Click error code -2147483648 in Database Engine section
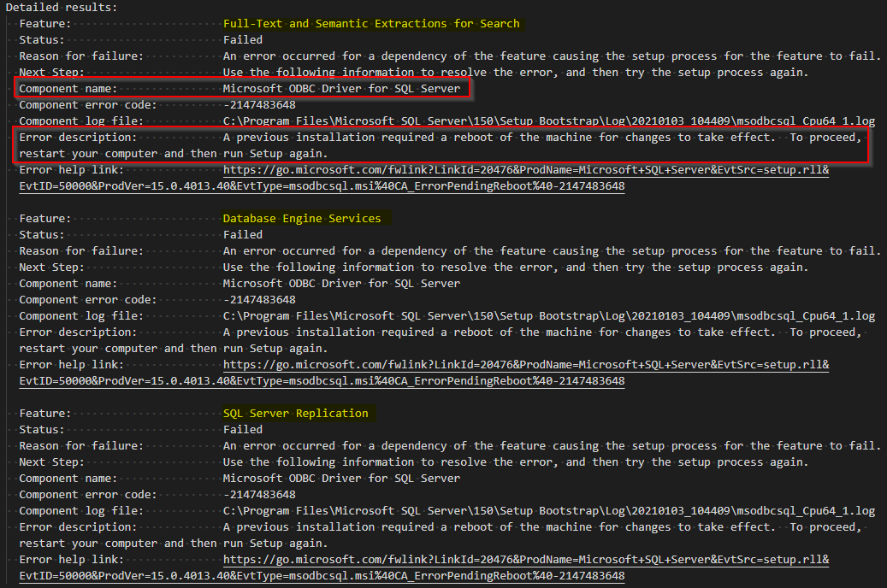The image size is (887, 588). point(259,300)
